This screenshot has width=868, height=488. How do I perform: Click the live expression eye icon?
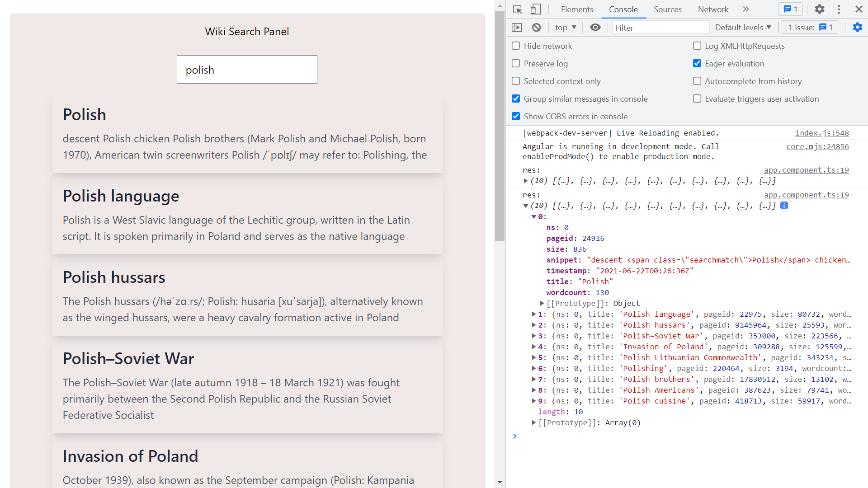[595, 28]
